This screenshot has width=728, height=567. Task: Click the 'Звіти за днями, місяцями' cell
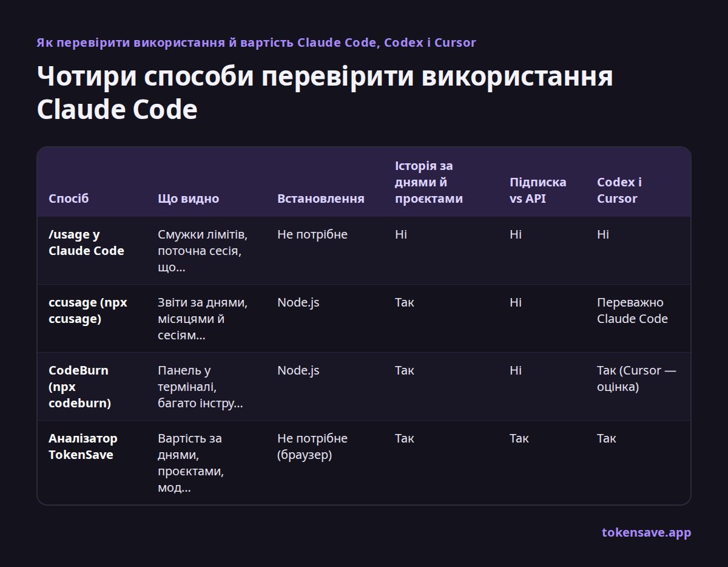tap(203, 319)
